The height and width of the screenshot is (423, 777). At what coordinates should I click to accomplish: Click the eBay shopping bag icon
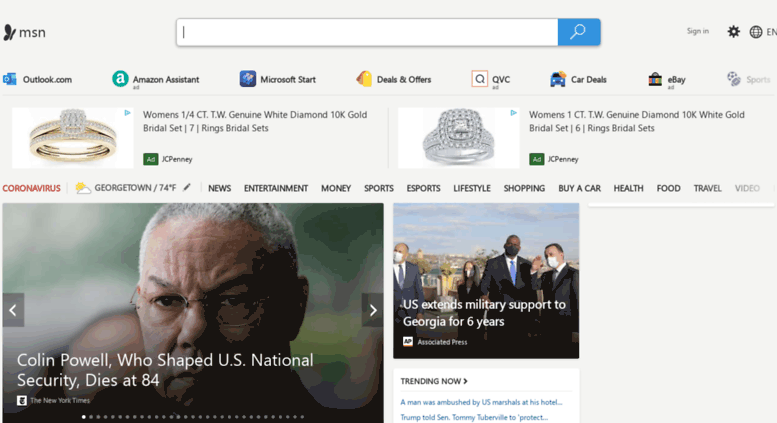click(655, 79)
